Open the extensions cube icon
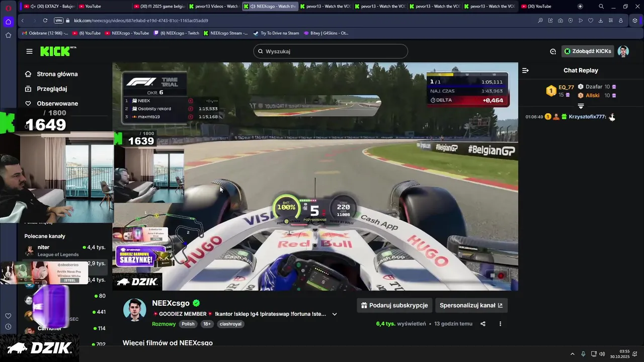The width and height of the screenshot is (644, 362). pyautogui.click(x=635, y=21)
